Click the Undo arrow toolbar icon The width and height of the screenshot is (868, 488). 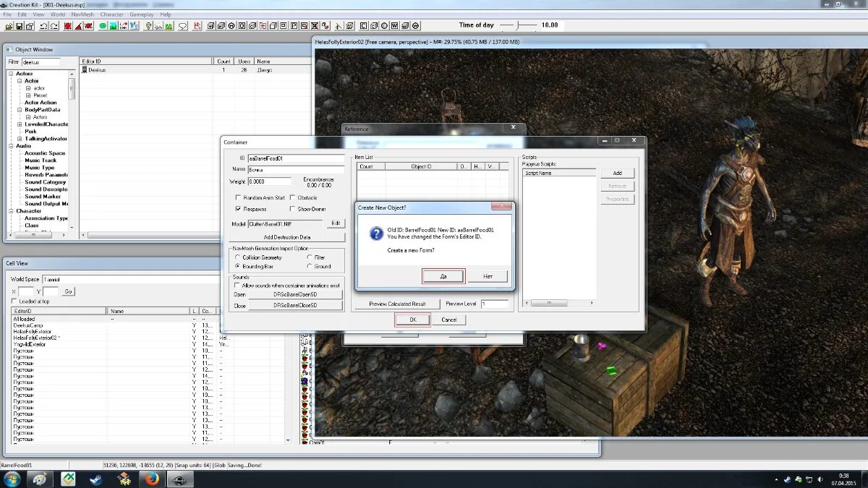click(43, 25)
